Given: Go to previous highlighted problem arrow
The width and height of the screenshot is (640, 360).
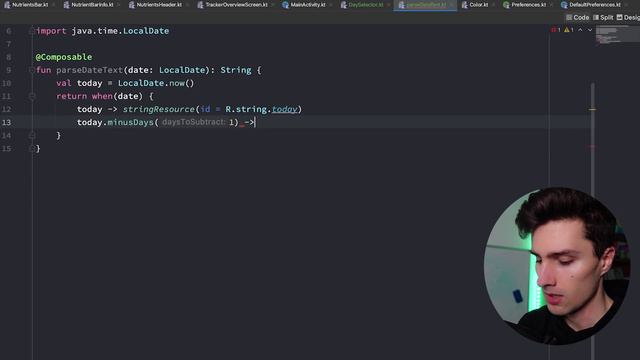Looking at the screenshot, I should (580, 30).
